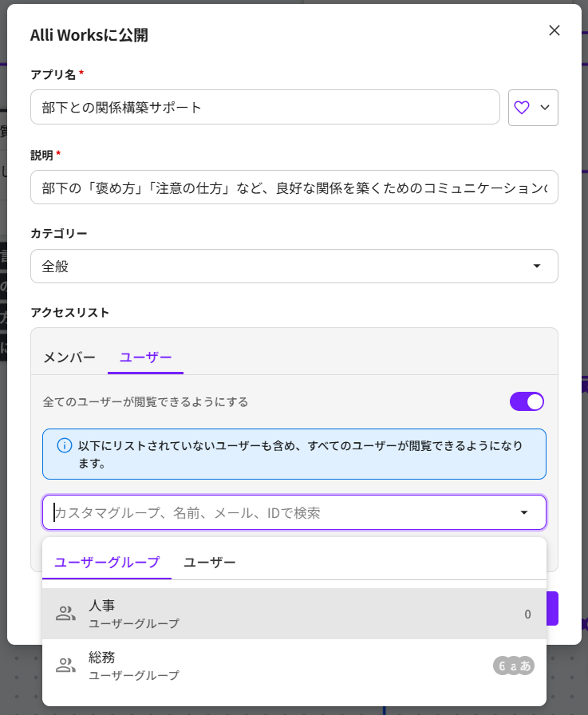The width and height of the screenshot is (588, 715).
Task: Close the Alli Works publish dialog
Action: pos(554,30)
